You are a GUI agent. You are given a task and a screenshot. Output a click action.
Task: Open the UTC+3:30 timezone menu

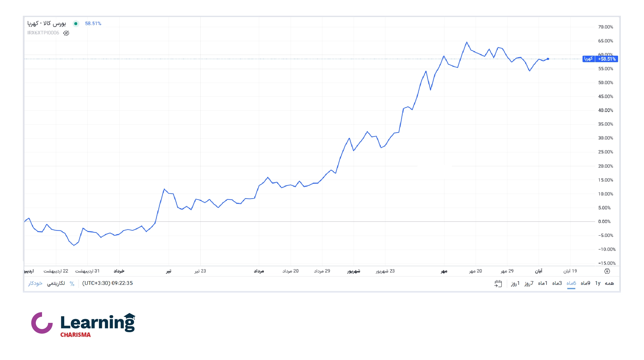(x=107, y=283)
